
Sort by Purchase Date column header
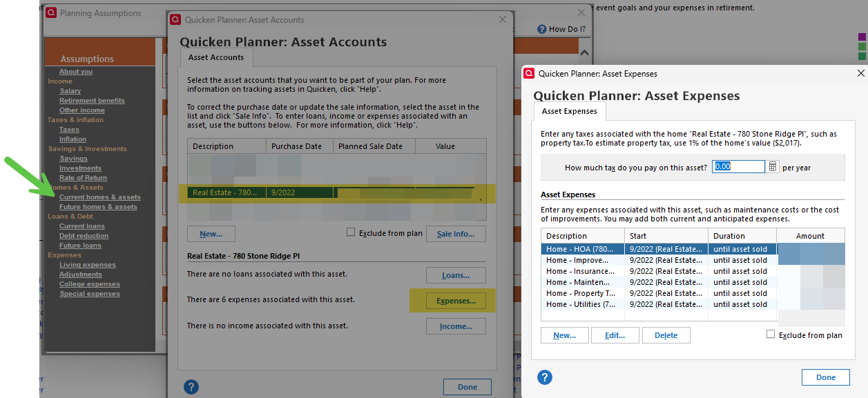pos(299,146)
